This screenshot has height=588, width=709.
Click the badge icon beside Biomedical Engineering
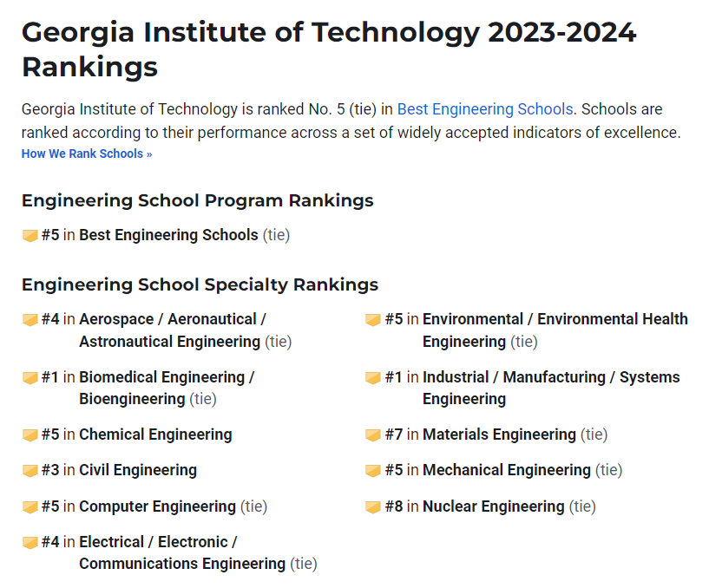click(30, 378)
